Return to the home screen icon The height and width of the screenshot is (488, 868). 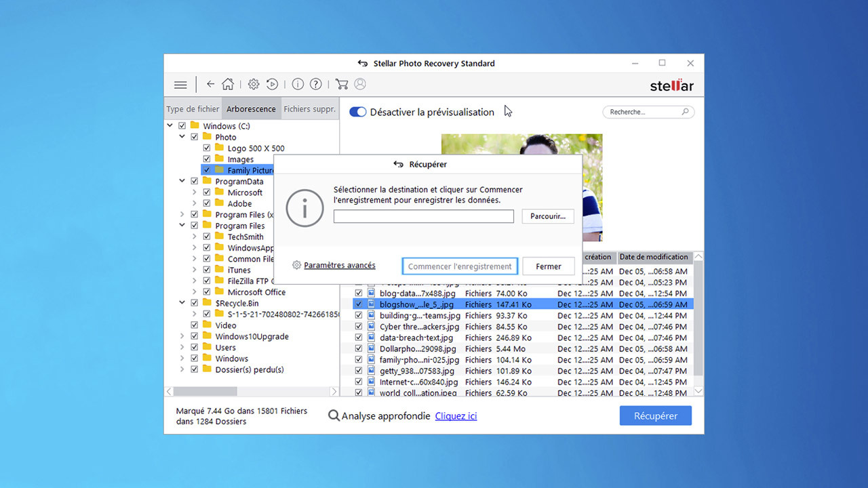tap(228, 84)
